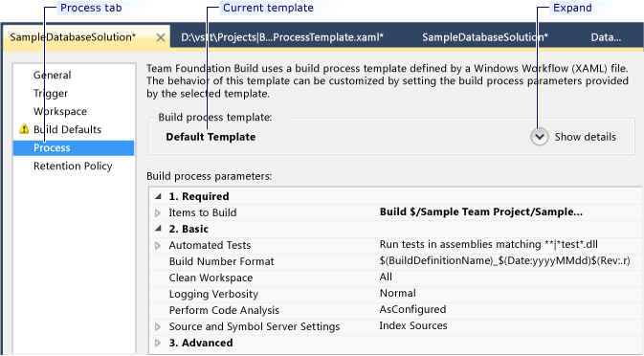The height and width of the screenshot is (356, 644).
Task: Select the Build Number Format parameter
Action: tap(221, 261)
